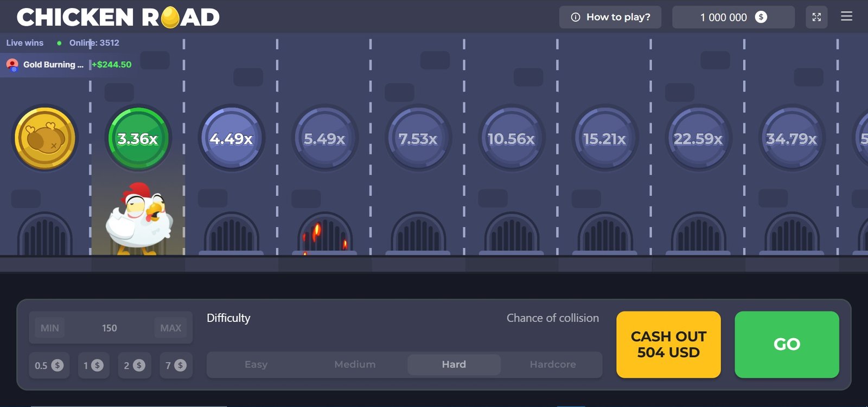Viewport: 868px width, 407px height.
Task: Select the 10.56x multiplier coin
Action: click(x=511, y=139)
